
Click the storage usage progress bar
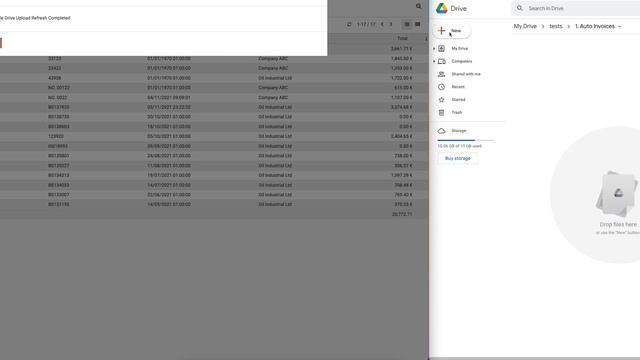[x=465, y=140]
